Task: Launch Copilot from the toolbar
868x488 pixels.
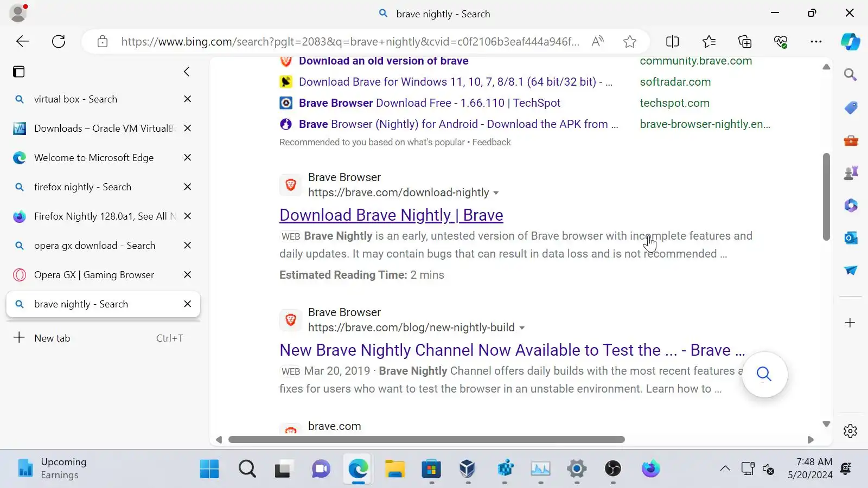Action: (x=850, y=42)
